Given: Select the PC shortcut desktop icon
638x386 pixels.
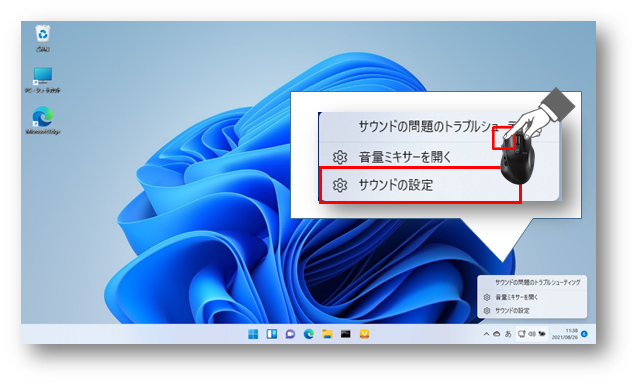Looking at the screenshot, I should [42, 80].
